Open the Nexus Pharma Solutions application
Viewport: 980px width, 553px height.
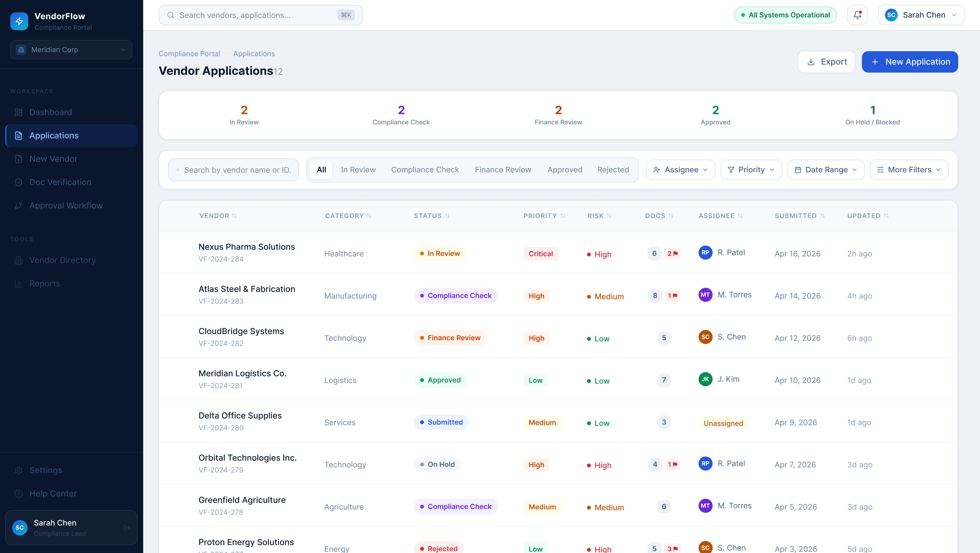[246, 246]
